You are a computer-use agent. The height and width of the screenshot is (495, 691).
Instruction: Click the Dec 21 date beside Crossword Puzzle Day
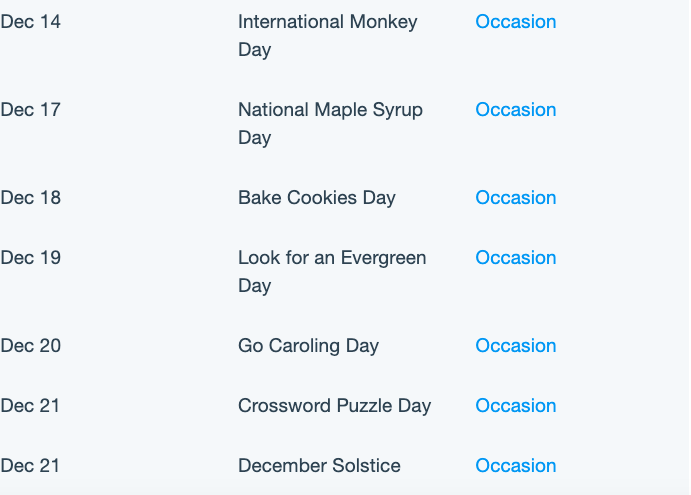pyautogui.click(x=30, y=406)
